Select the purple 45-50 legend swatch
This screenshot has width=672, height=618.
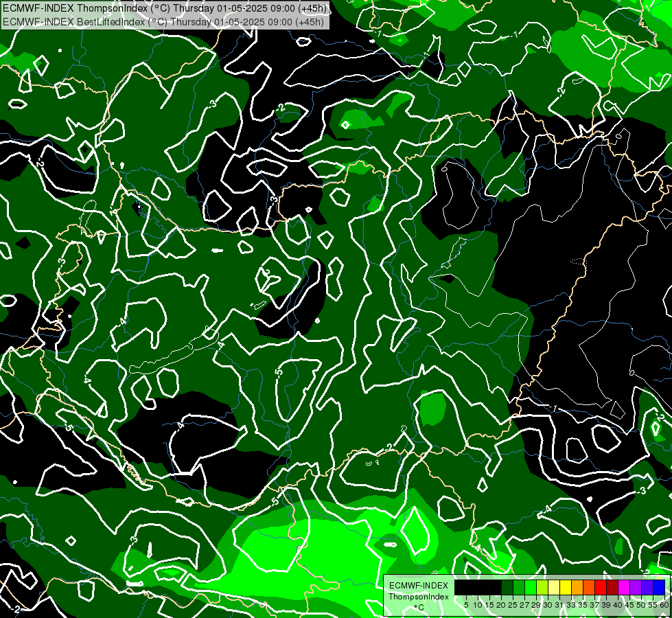[636, 587]
